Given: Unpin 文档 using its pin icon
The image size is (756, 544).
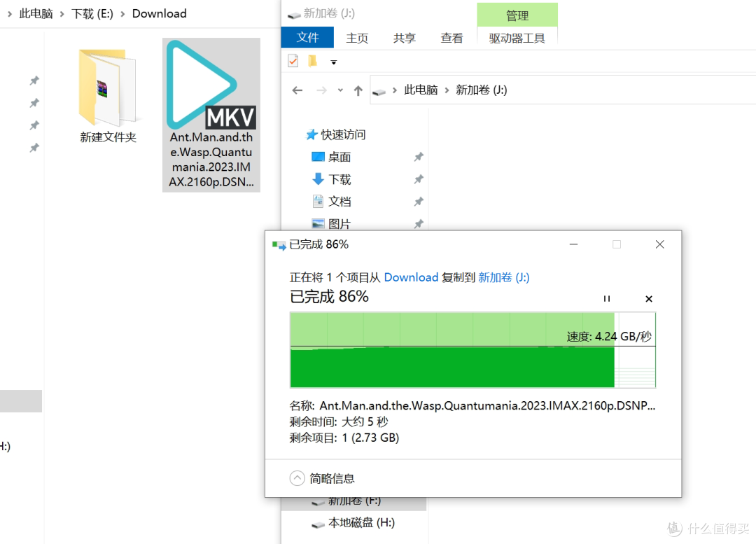Looking at the screenshot, I should [419, 202].
